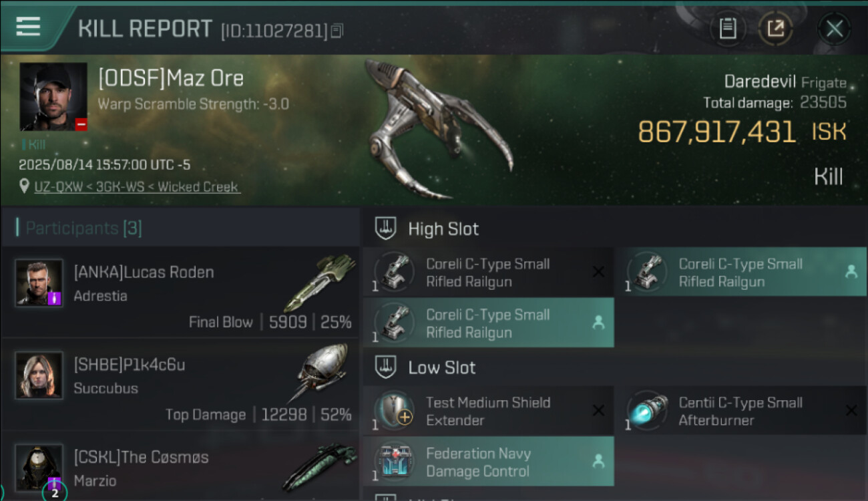The height and width of the screenshot is (501, 868).
Task: Click person icon on highlighted top-right railgun
Action: [851, 272]
